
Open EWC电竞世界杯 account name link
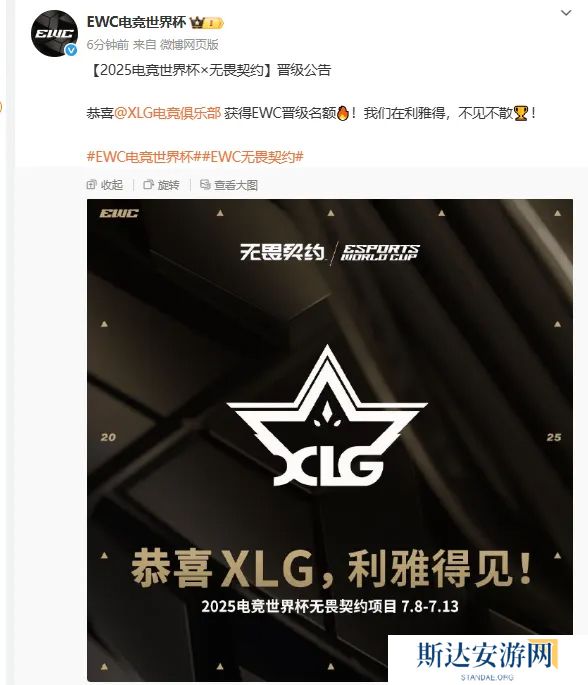pyautogui.click(x=136, y=22)
